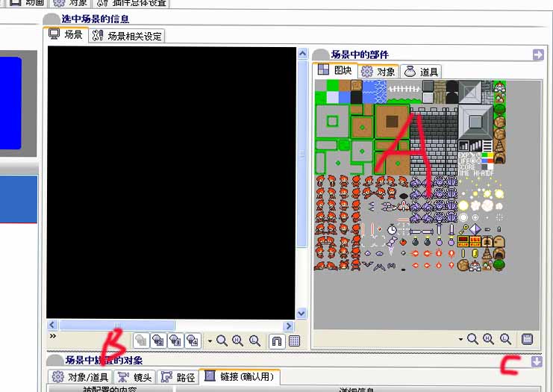Select the 图块 tab
Image resolution: width=553 pixels, height=392 pixels.
pyautogui.click(x=335, y=70)
